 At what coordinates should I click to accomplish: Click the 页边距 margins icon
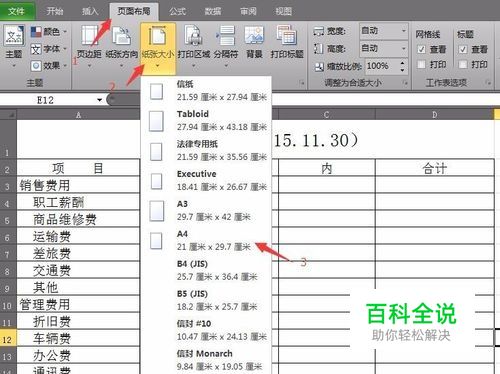89,35
